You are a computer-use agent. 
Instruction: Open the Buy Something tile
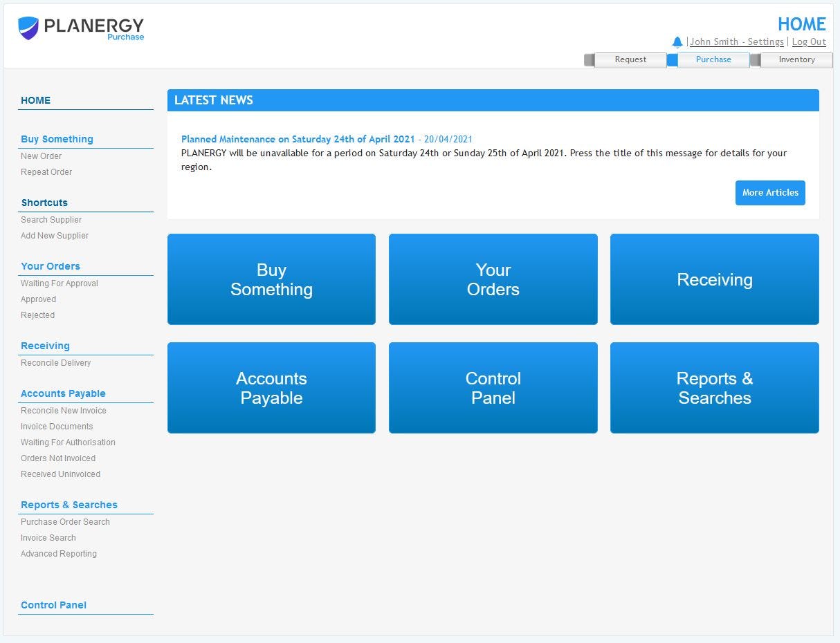point(271,279)
